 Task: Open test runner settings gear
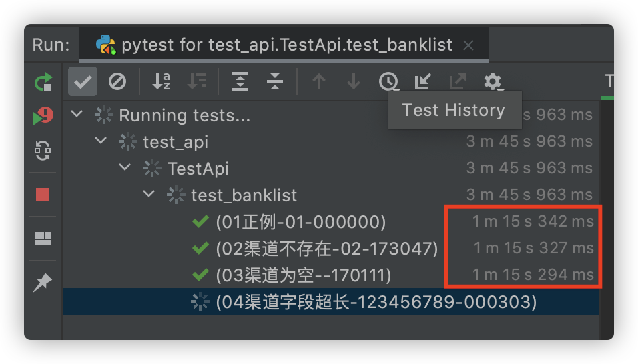coord(493,81)
